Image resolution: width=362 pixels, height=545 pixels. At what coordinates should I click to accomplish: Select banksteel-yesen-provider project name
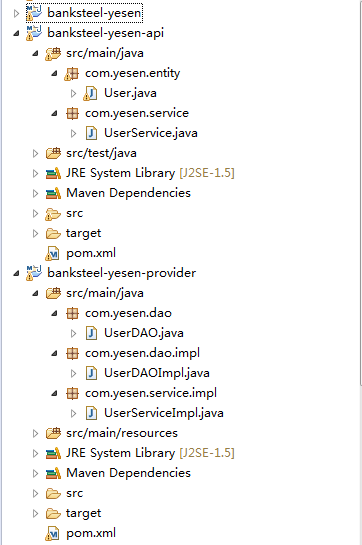[121, 273]
